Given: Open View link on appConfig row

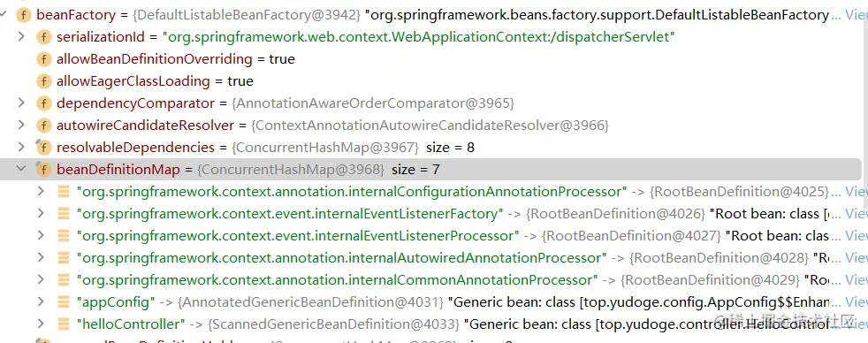Looking at the screenshot, I should [856, 302].
